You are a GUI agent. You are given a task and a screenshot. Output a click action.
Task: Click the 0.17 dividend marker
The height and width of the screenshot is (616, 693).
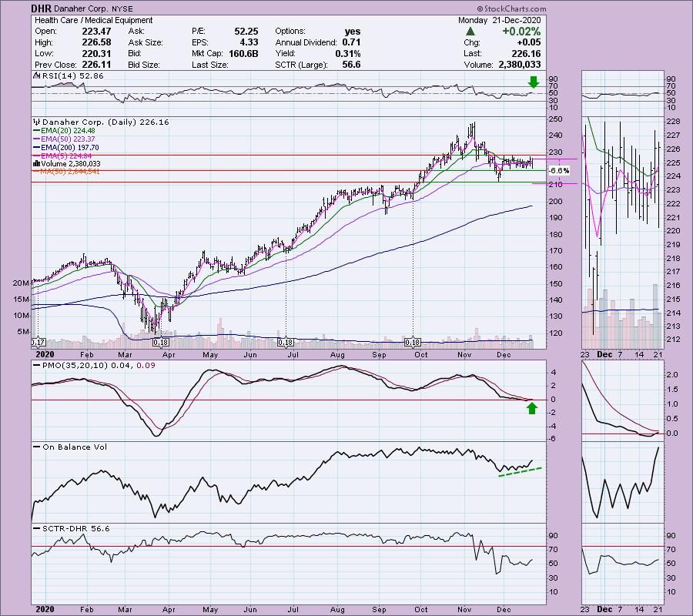pyautogui.click(x=38, y=343)
